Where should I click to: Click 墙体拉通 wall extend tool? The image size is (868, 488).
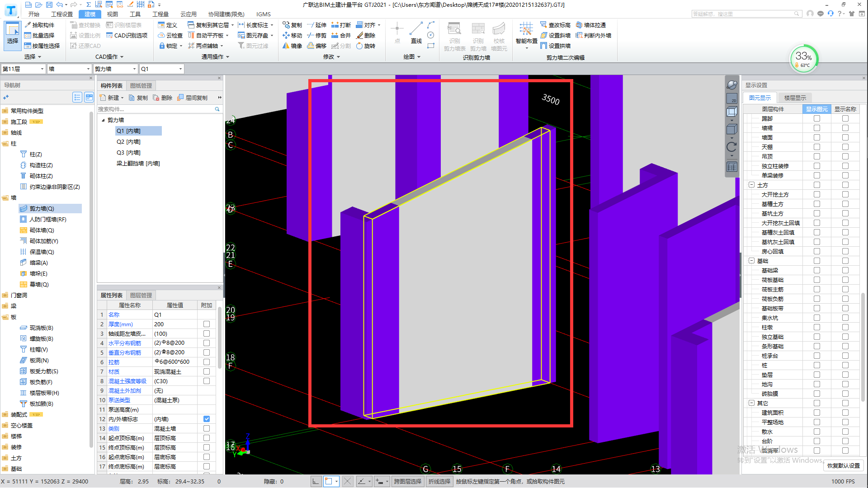591,25
